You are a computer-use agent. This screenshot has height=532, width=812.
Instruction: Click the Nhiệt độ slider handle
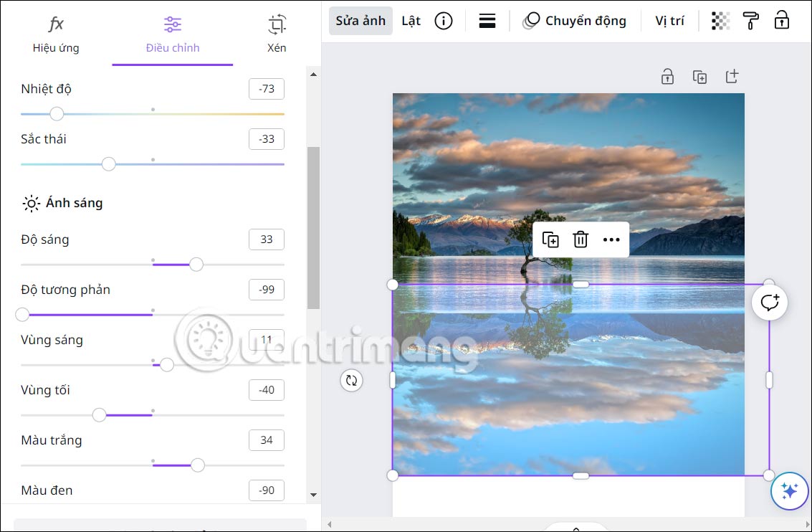tap(57, 113)
